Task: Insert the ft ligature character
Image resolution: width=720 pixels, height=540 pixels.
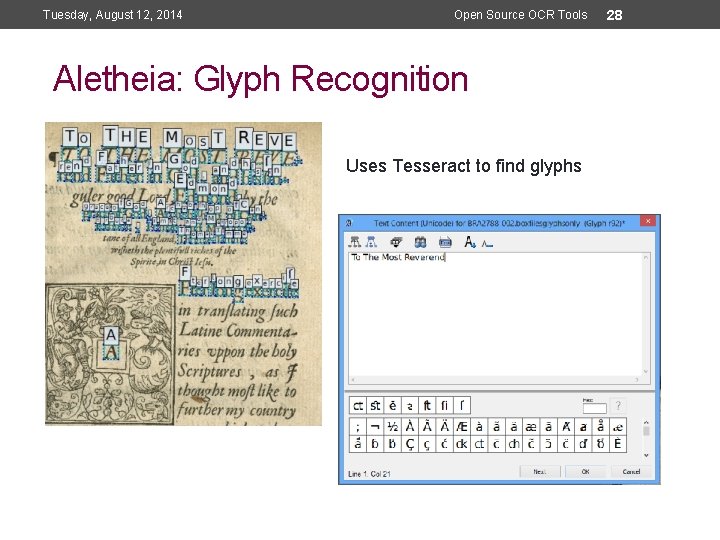Action: 427,406
